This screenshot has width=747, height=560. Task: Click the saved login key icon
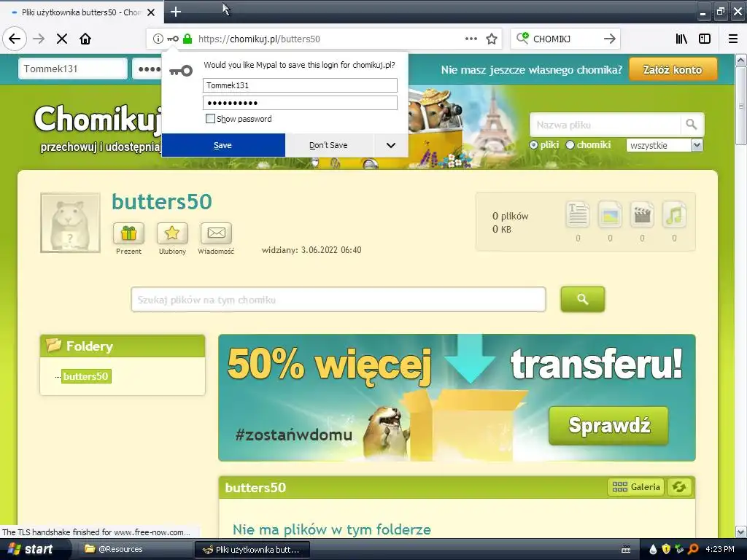[x=173, y=39]
